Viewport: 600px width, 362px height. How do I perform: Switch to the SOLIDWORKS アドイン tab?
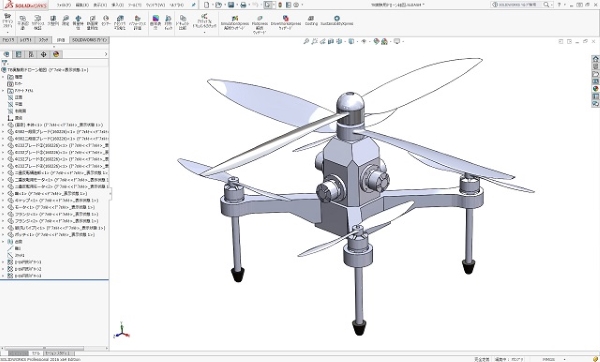point(90,40)
